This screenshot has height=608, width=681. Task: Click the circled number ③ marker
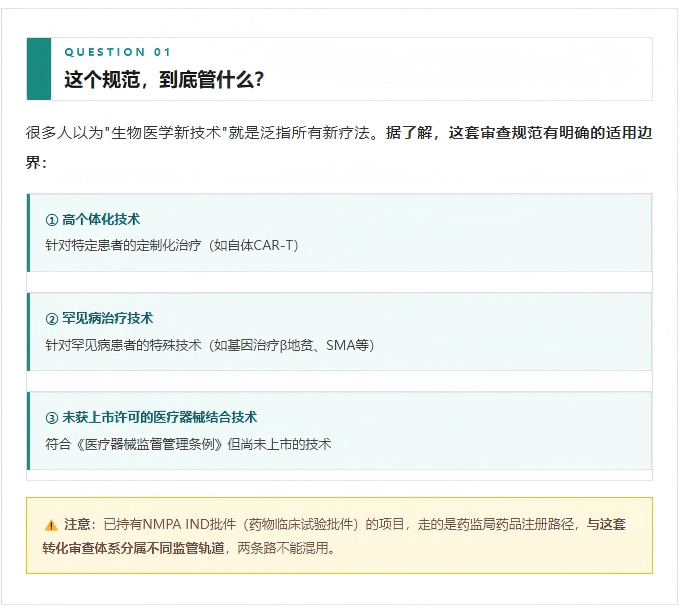click(x=52, y=418)
